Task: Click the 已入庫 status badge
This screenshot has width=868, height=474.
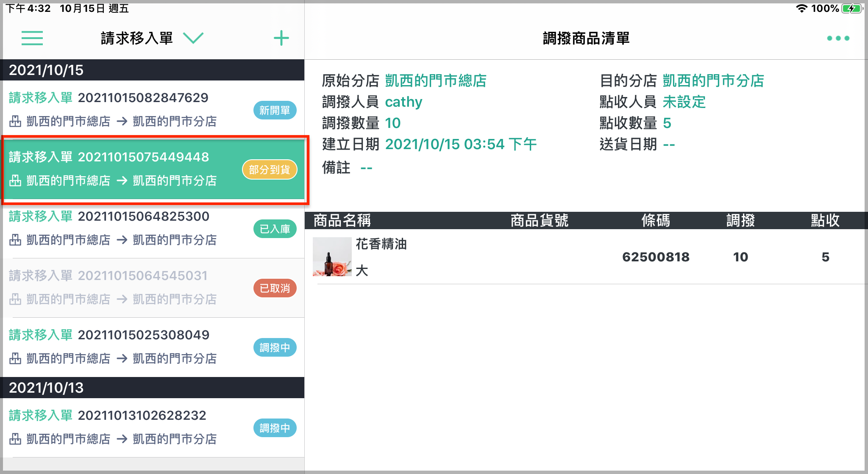Action: 275,229
